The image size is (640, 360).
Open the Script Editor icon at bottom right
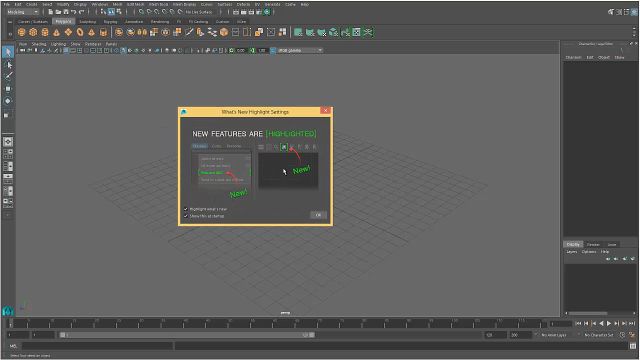point(633,346)
